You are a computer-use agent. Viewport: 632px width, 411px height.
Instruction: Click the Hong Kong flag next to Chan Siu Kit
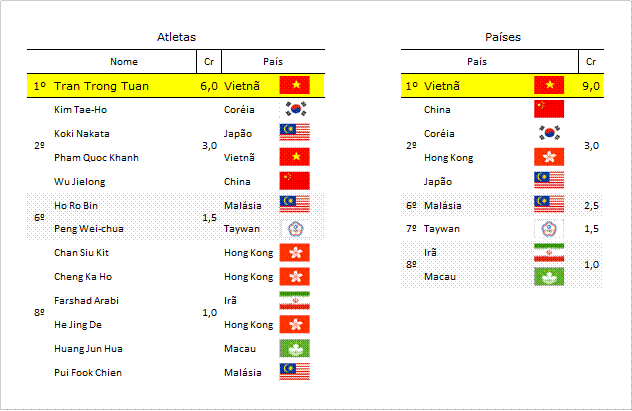(x=295, y=252)
